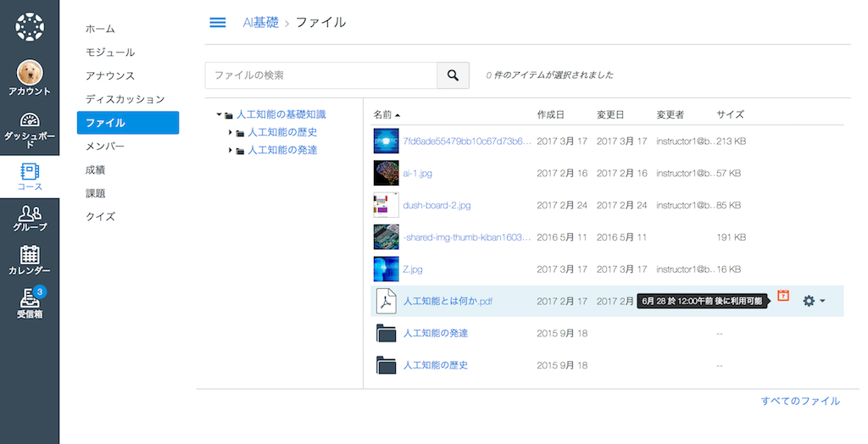868x444 pixels.
Task: Click the 85 KB size cell
Action: click(x=728, y=205)
